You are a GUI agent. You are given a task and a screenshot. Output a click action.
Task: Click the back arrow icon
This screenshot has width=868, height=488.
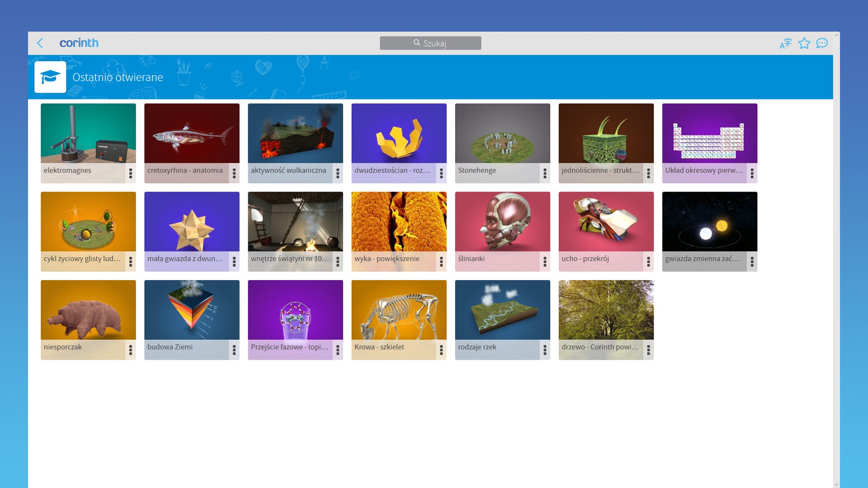click(x=40, y=43)
